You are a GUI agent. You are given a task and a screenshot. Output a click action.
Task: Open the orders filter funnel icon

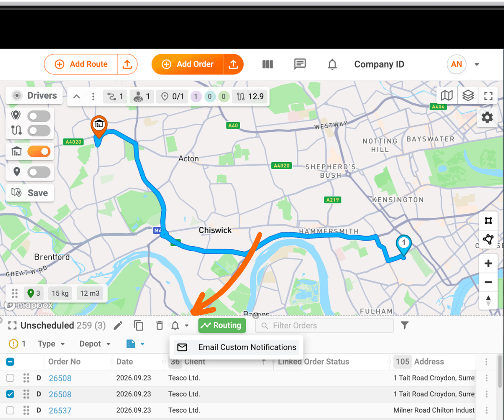click(x=404, y=325)
